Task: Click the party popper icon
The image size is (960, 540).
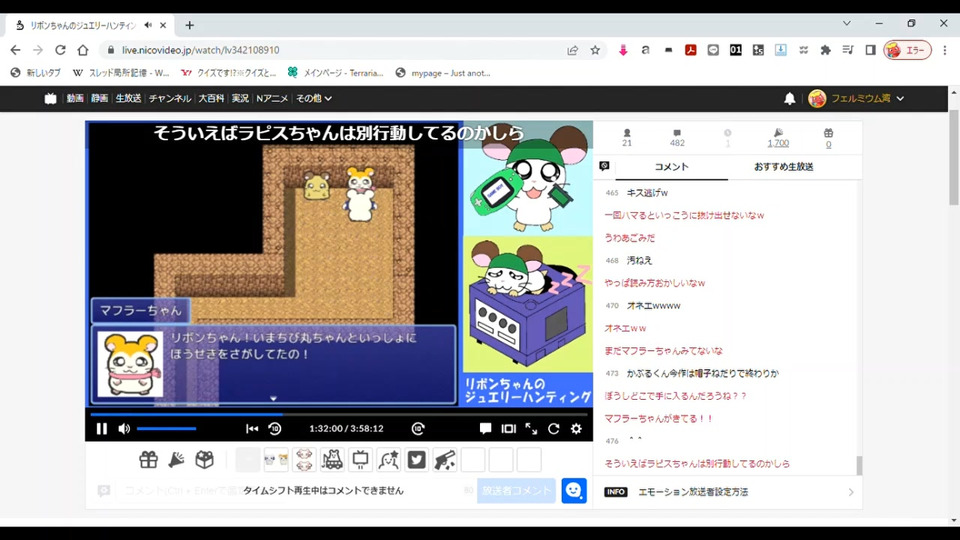Action: (176, 459)
